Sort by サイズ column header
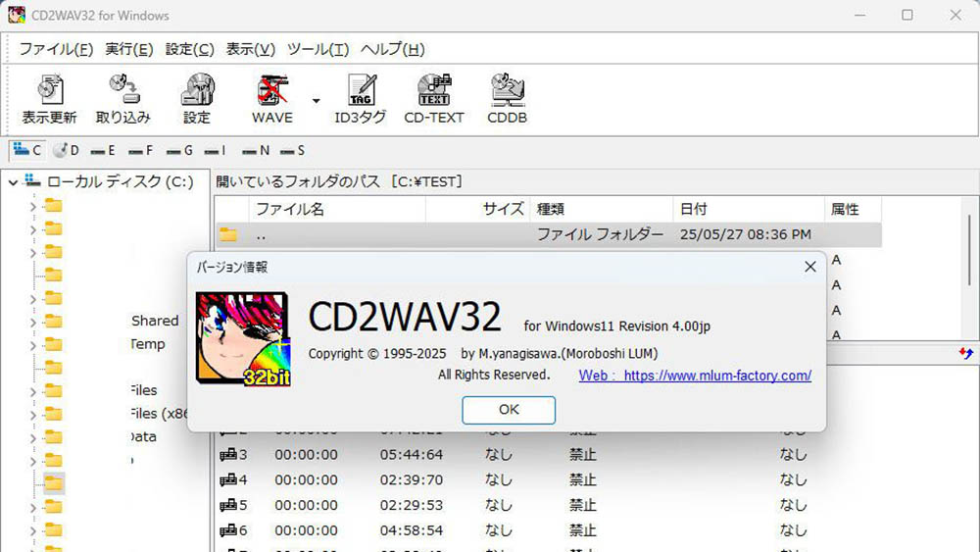 [x=478, y=209]
